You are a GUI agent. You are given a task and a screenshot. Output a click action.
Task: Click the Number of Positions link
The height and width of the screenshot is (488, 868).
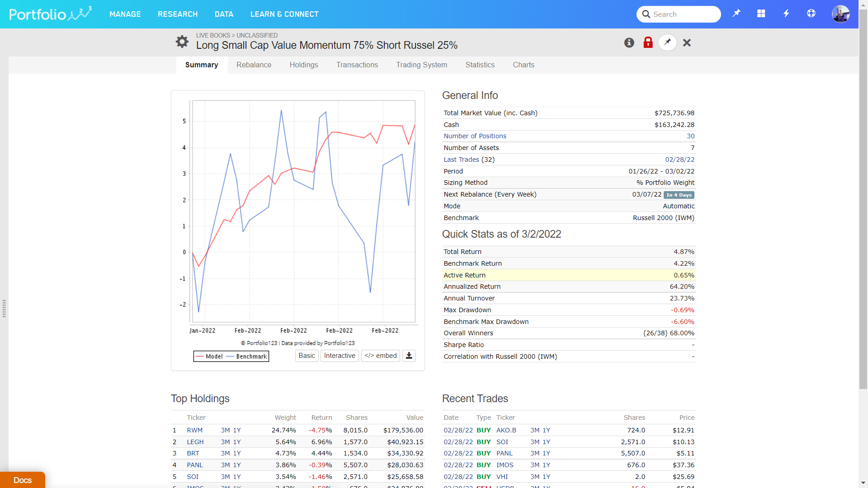pos(475,136)
